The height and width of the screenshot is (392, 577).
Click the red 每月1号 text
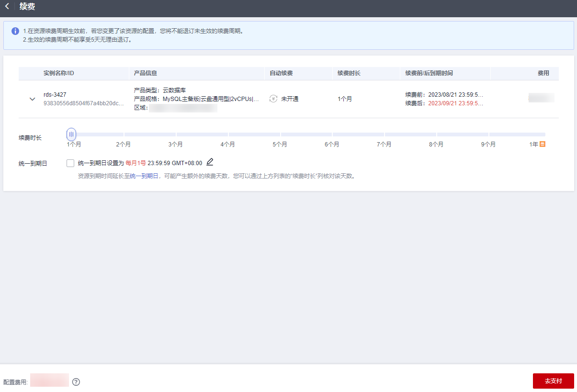(x=136, y=163)
